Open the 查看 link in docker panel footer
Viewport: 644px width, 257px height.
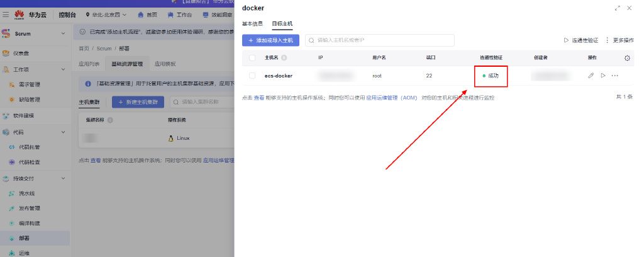(258, 98)
